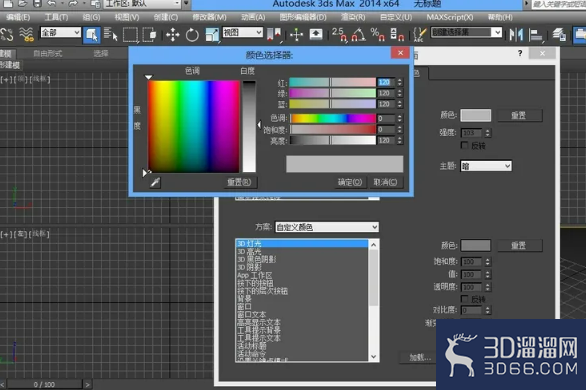This screenshot has width=586, height=390.
Task: Select the Scale tool
Action: 212,35
